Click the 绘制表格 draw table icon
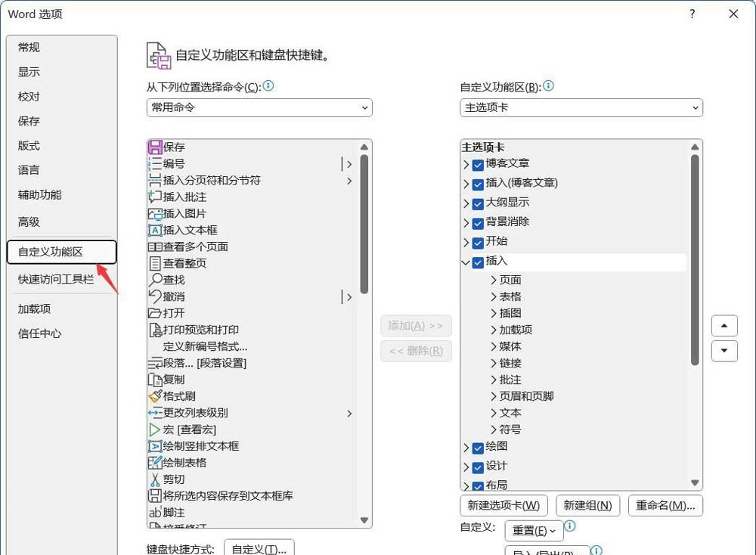Image resolution: width=756 pixels, height=555 pixels. (x=155, y=463)
